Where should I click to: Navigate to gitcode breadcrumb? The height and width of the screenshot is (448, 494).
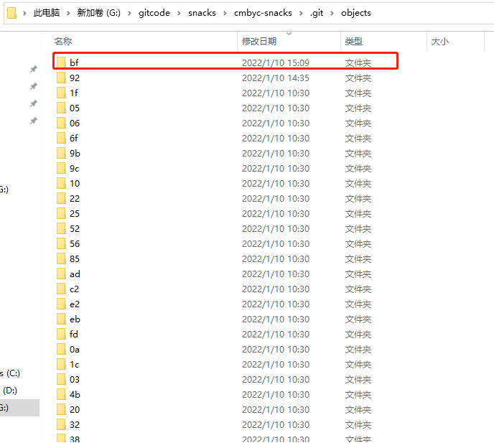click(x=154, y=13)
